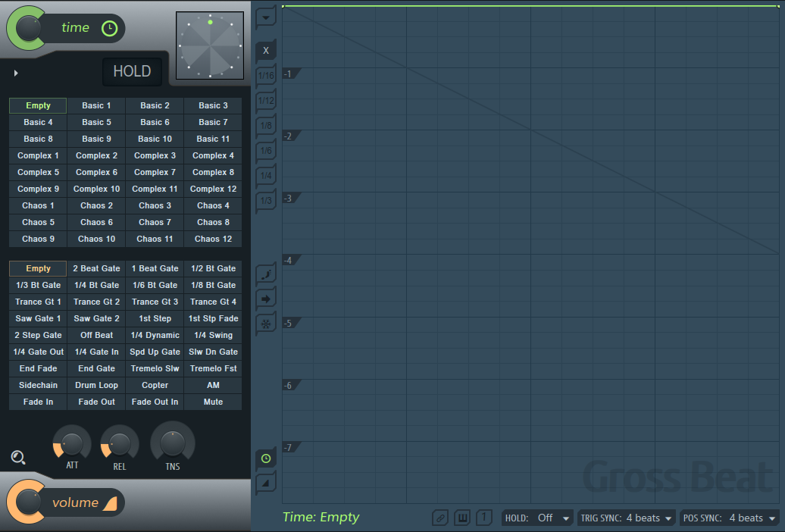
Task: Click the green clock icon beside time
Action: [x=109, y=29]
